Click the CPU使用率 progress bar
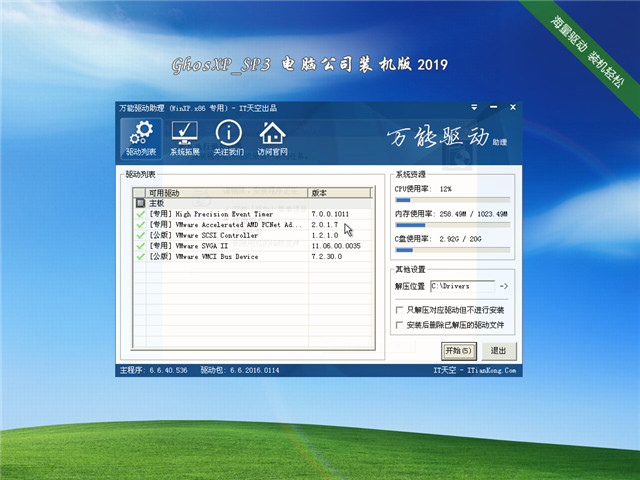Image resolution: width=640 pixels, height=480 pixels. (x=452, y=200)
